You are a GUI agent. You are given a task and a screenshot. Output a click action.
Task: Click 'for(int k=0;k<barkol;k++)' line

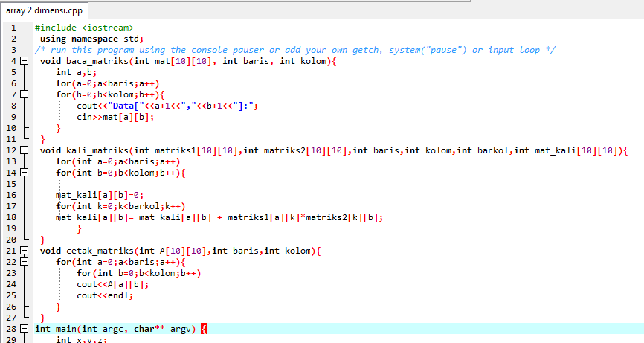click(x=120, y=206)
